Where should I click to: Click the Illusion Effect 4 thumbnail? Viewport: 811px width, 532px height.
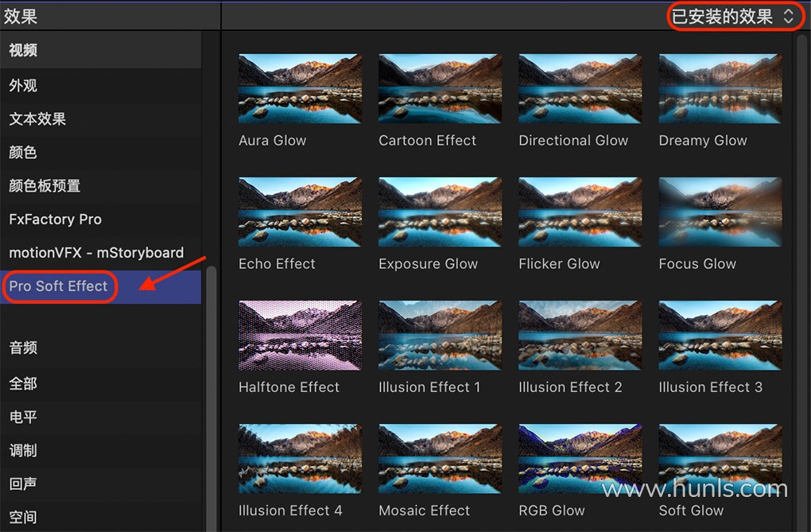(x=300, y=459)
